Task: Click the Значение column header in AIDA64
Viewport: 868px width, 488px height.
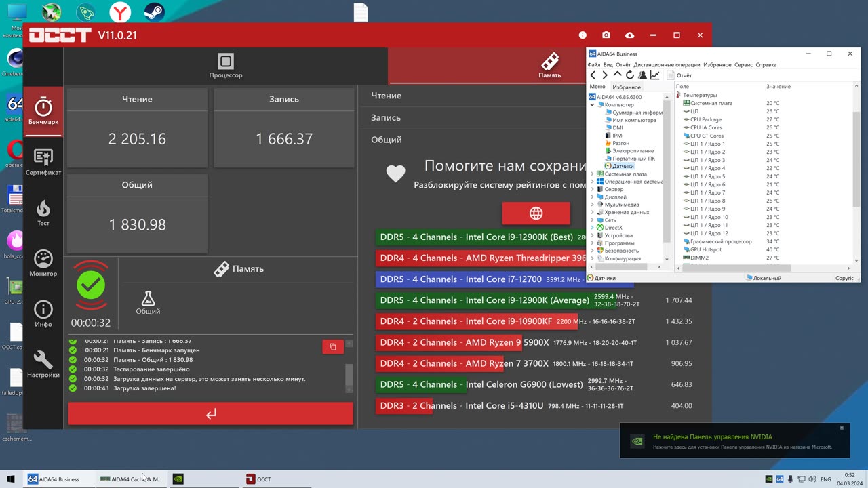Action: coord(778,87)
